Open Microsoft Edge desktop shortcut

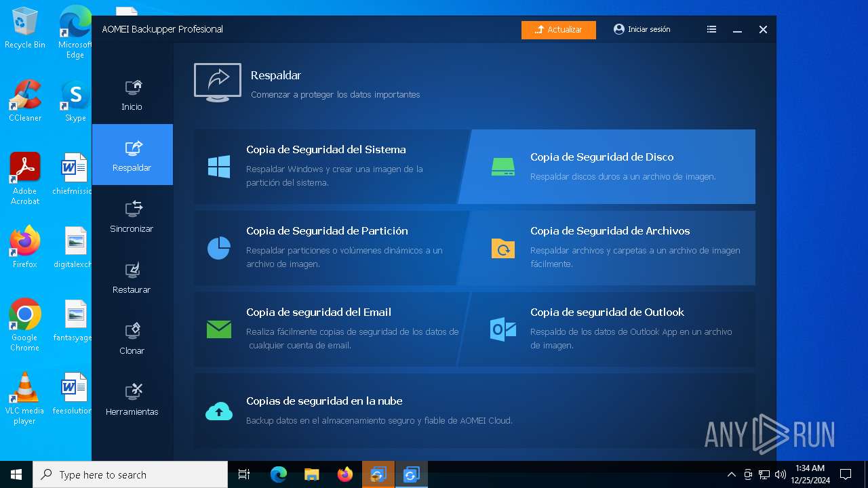(75, 33)
